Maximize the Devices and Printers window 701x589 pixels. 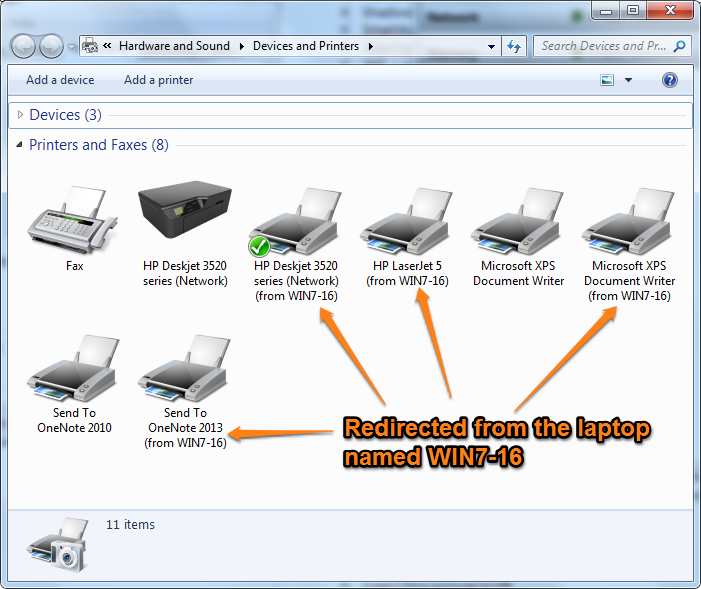pos(633,11)
